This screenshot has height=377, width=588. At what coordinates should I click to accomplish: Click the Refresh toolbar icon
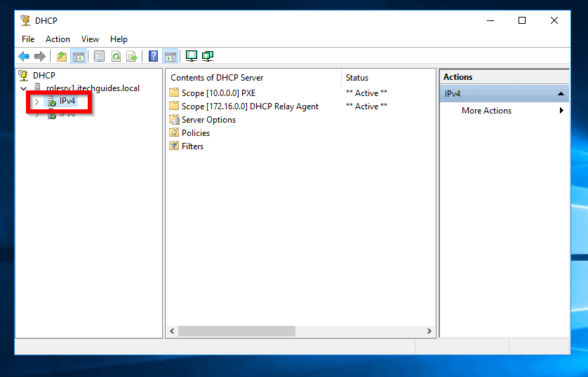[x=116, y=57]
